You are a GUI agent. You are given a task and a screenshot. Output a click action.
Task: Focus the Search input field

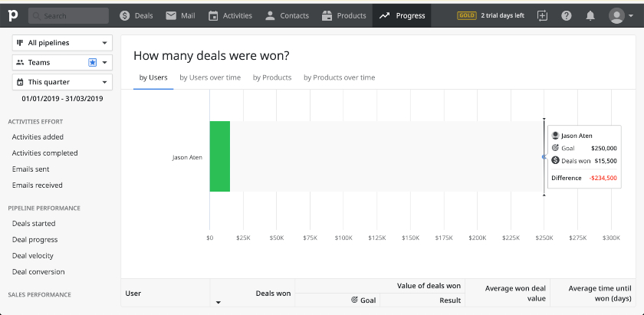68,15
